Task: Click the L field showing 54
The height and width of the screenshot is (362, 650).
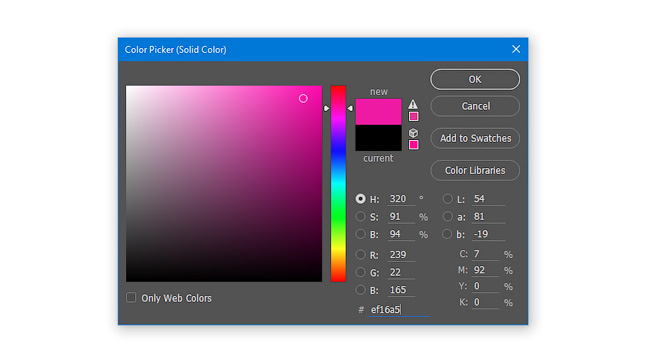Action: pos(488,199)
